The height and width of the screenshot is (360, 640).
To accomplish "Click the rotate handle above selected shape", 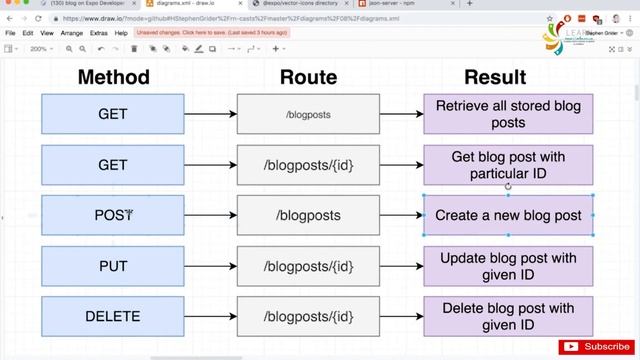I will click(508, 187).
